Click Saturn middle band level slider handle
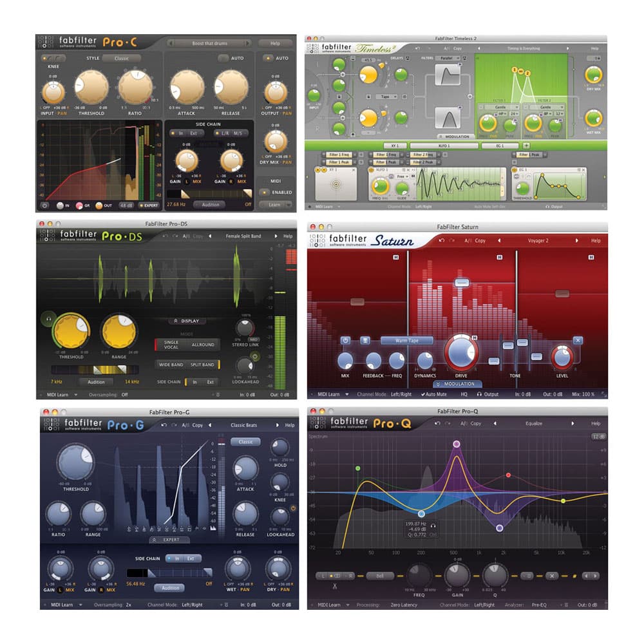 tap(462, 283)
